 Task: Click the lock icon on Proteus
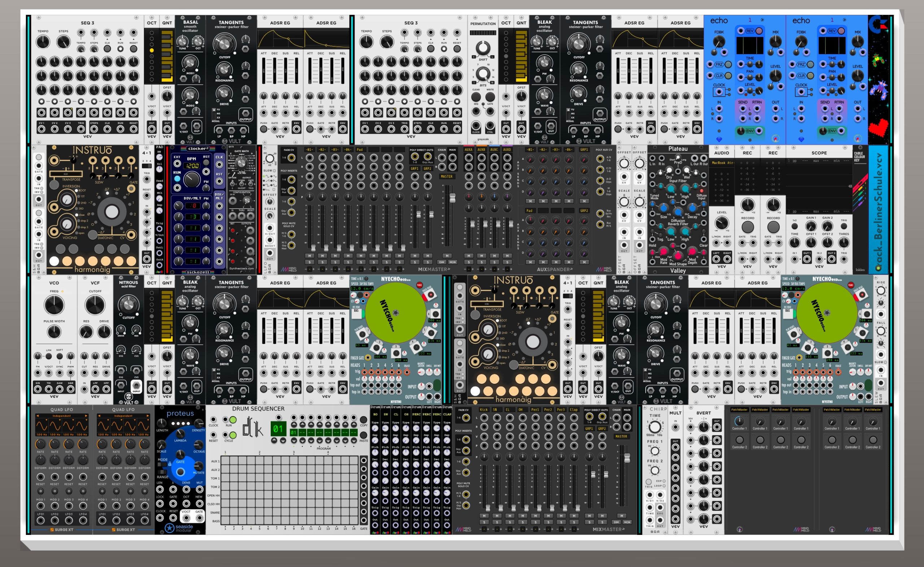tap(170, 464)
